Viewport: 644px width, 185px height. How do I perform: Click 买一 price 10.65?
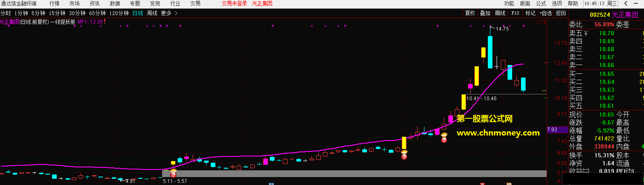(x=607, y=74)
